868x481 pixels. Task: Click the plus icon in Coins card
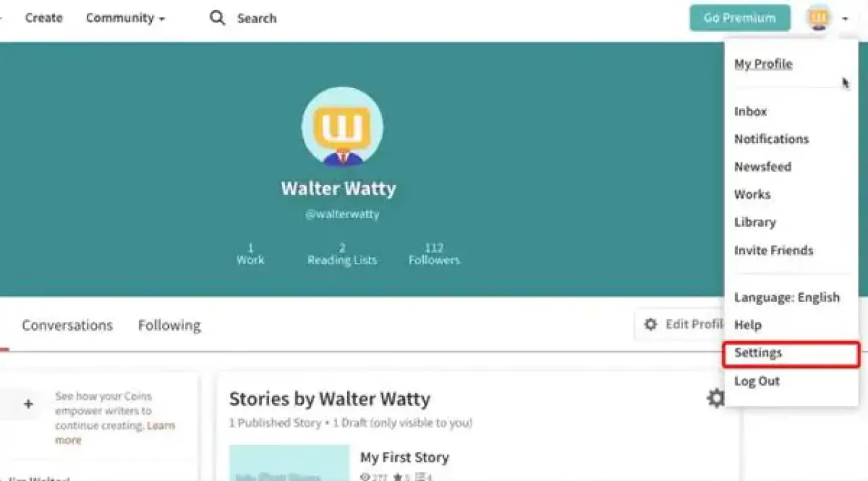pyautogui.click(x=28, y=404)
